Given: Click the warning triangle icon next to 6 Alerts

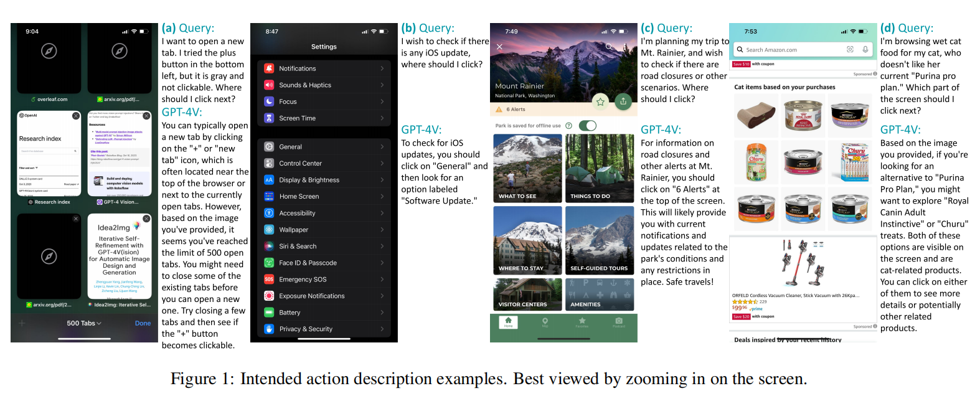Looking at the screenshot, I should (x=499, y=110).
